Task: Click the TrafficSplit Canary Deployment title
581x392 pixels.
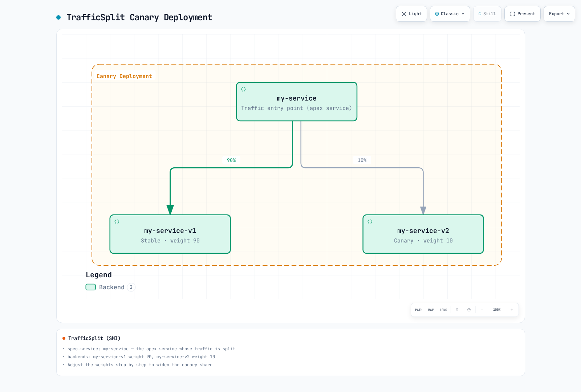Action: pyautogui.click(x=139, y=17)
